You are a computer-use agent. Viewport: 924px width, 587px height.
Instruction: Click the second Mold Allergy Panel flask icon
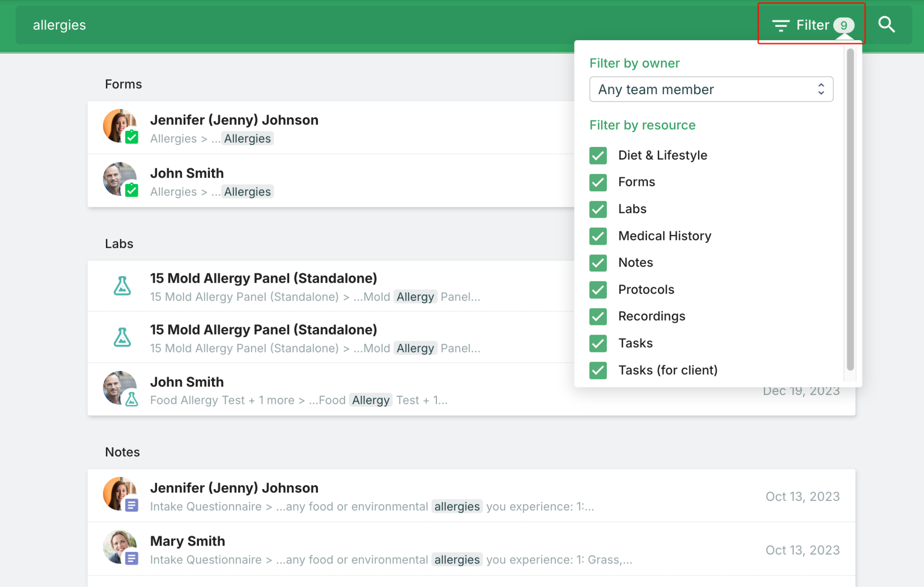pyautogui.click(x=122, y=337)
